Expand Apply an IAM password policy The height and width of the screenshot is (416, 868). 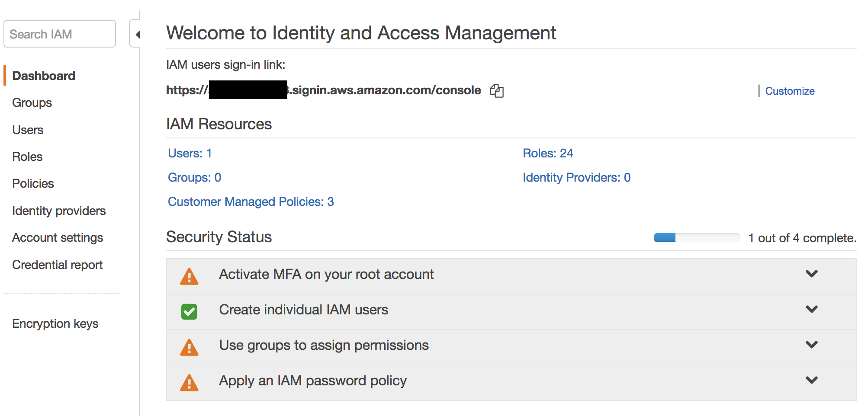pyautogui.click(x=812, y=380)
